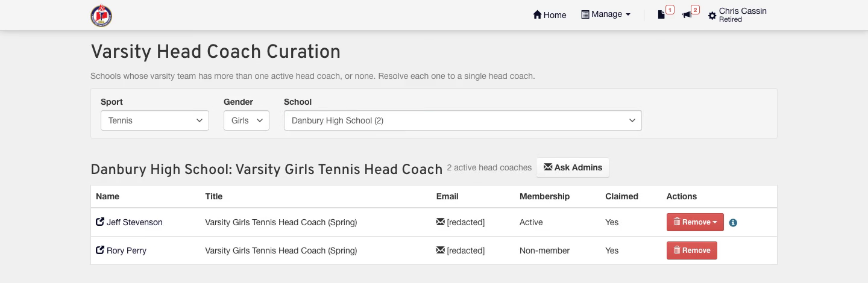Open Rory Perry's profile link icon
Viewport: 868px width, 283px height.
pyautogui.click(x=100, y=250)
